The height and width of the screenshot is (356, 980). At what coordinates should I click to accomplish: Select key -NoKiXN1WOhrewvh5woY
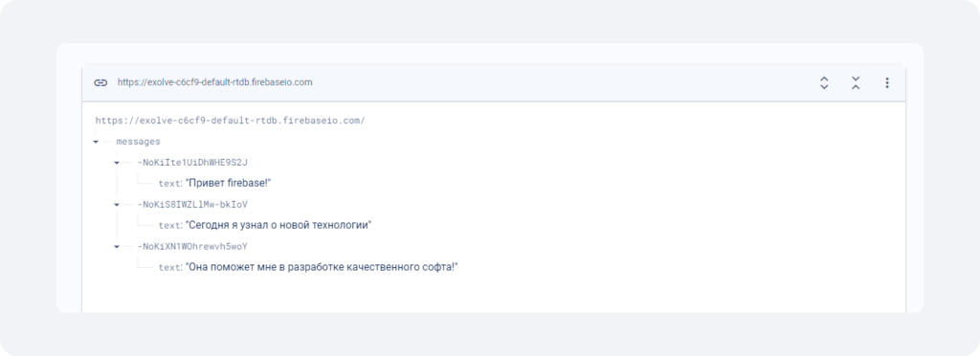pos(192,247)
